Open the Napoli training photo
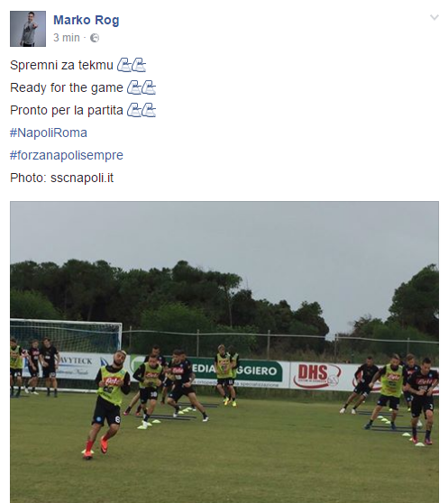This screenshot has height=503, width=448. click(224, 352)
